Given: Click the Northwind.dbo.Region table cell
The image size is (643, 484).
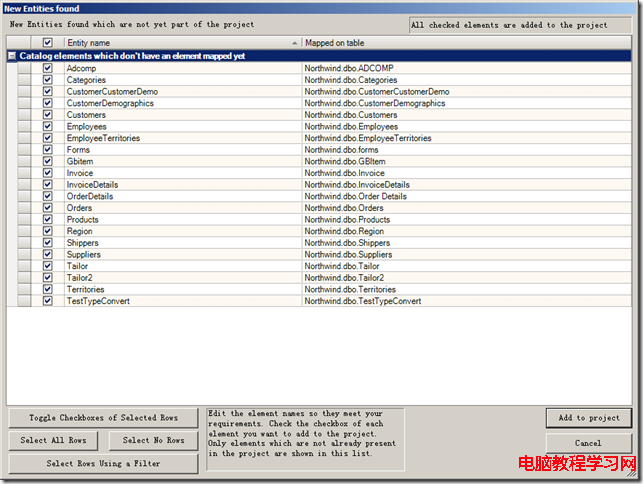Looking at the screenshot, I should [x=467, y=231].
